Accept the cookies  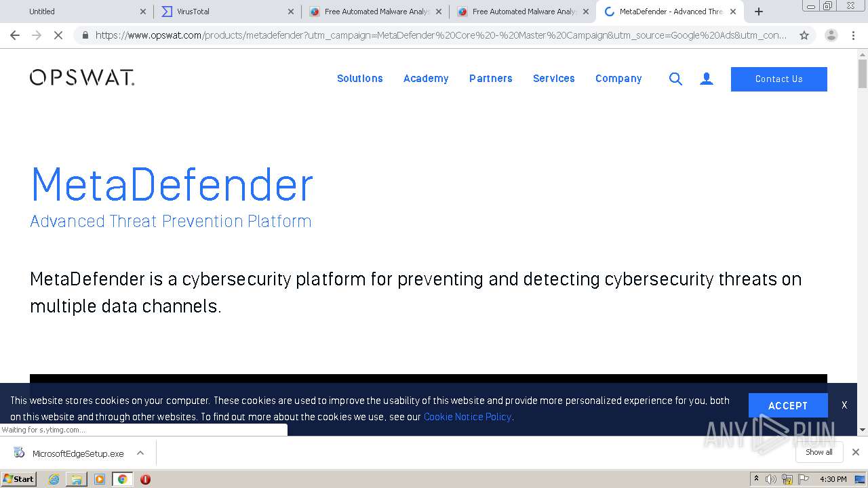coord(788,405)
